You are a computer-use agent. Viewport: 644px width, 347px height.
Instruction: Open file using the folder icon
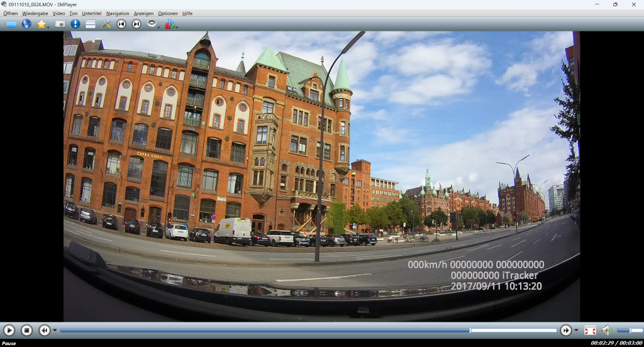pyautogui.click(x=11, y=24)
